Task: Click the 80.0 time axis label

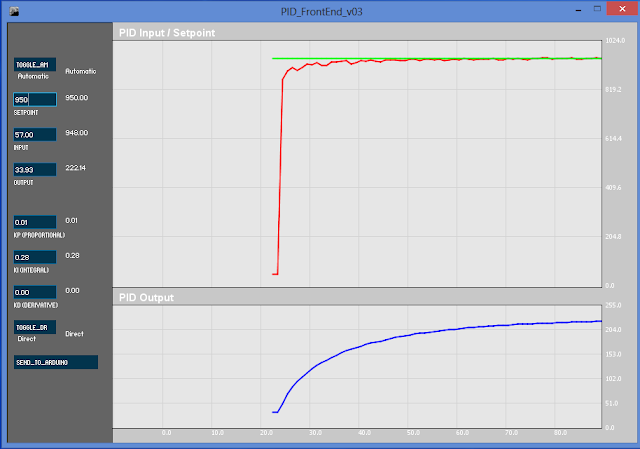Action: point(560,433)
